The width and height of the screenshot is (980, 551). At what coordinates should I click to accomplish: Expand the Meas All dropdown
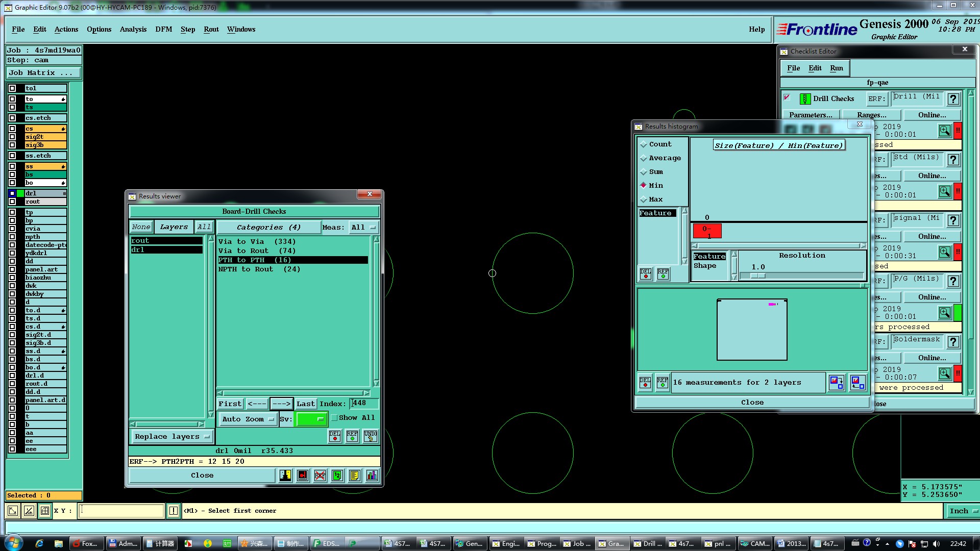tap(363, 228)
